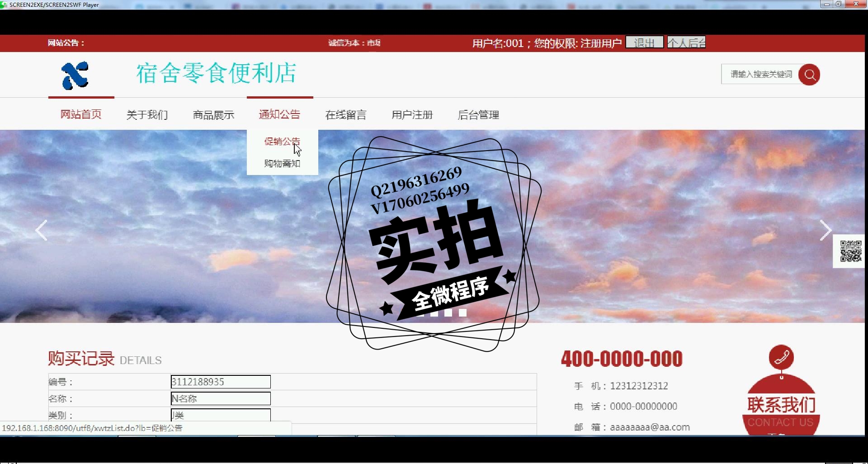The width and height of the screenshot is (868, 464).
Task: Open 关于我们 navigation item
Action: [147, 115]
